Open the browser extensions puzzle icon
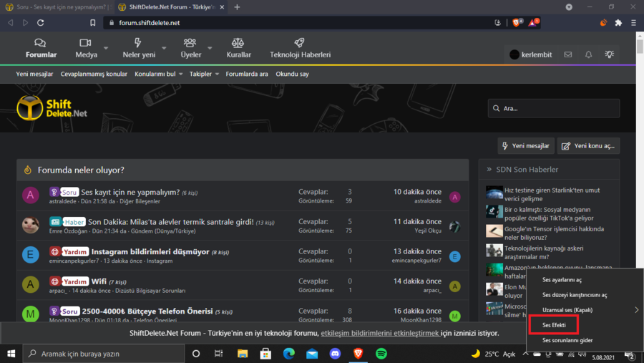The height and width of the screenshot is (363, 644). pyautogui.click(x=618, y=23)
